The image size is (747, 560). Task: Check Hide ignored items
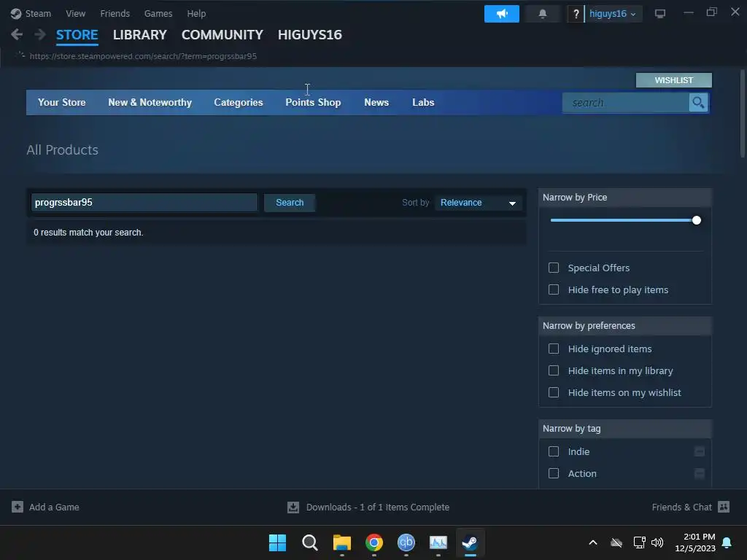coord(554,349)
